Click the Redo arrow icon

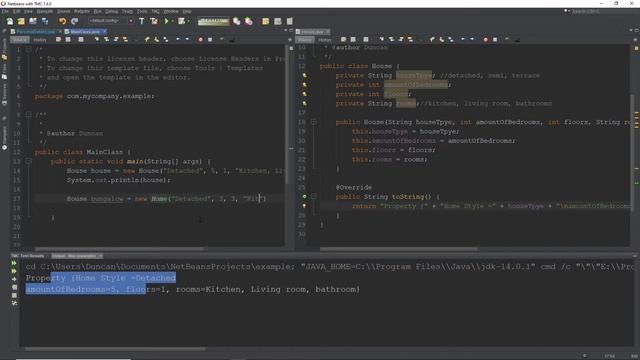pos(74,21)
